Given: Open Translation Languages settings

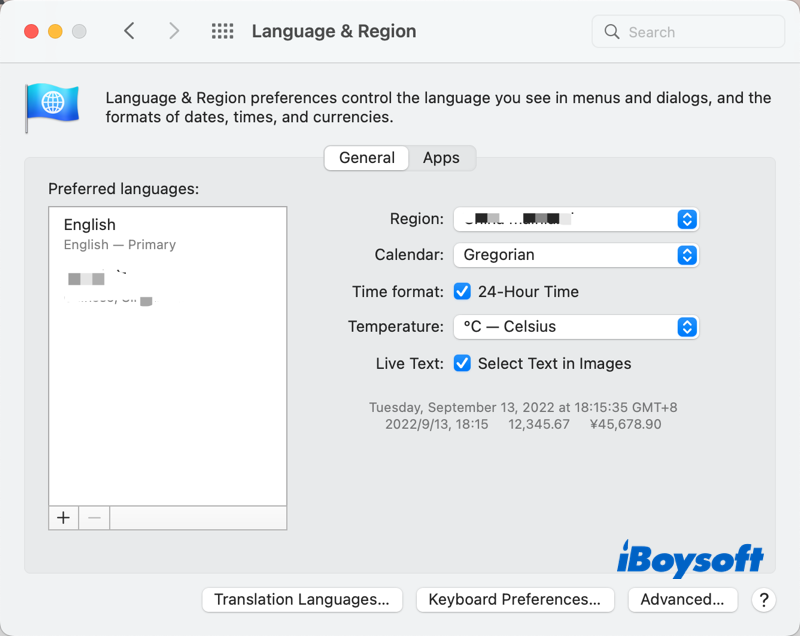Looking at the screenshot, I should pyautogui.click(x=302, y=600).
